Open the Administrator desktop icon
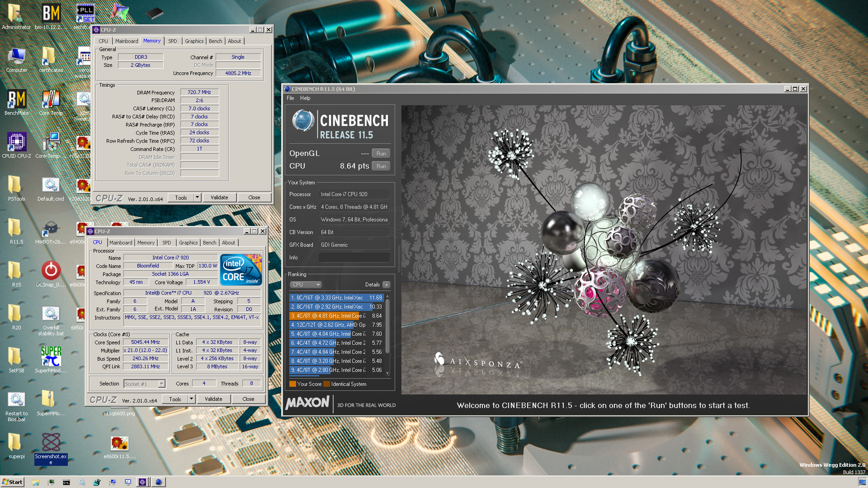Image resolution: width=868 pixels, height=488 pixels. (16, 17)
